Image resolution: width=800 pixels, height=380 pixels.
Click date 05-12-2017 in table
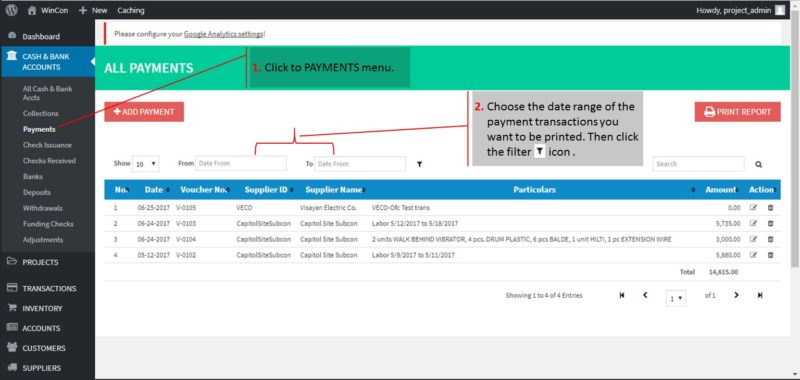(153, 255)
